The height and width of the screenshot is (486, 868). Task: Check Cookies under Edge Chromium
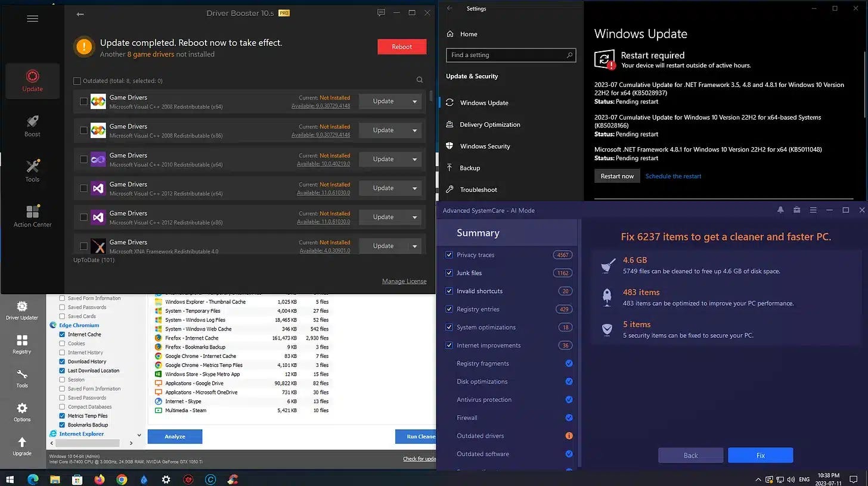click(x=62, y=344)
